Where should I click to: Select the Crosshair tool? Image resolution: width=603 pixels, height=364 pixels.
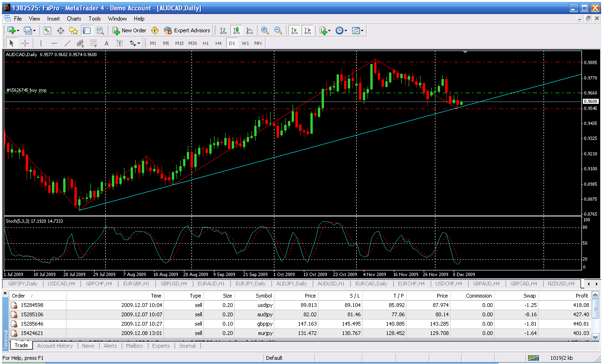tap(25, 43)
